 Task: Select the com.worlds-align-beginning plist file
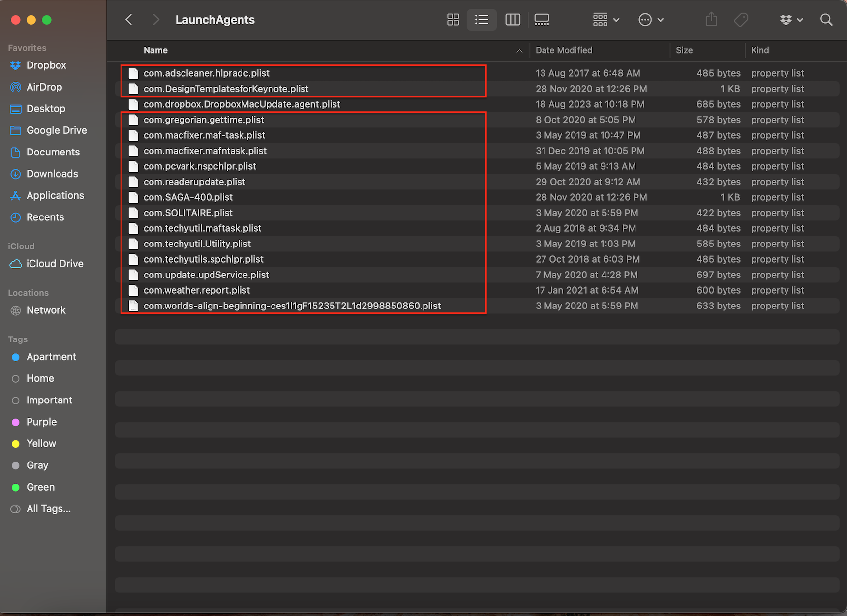[x=477, y=306]
